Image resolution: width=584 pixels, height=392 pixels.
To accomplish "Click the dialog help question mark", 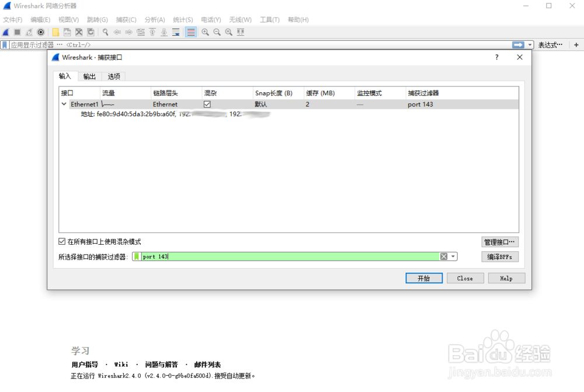I will click(497, 57).
